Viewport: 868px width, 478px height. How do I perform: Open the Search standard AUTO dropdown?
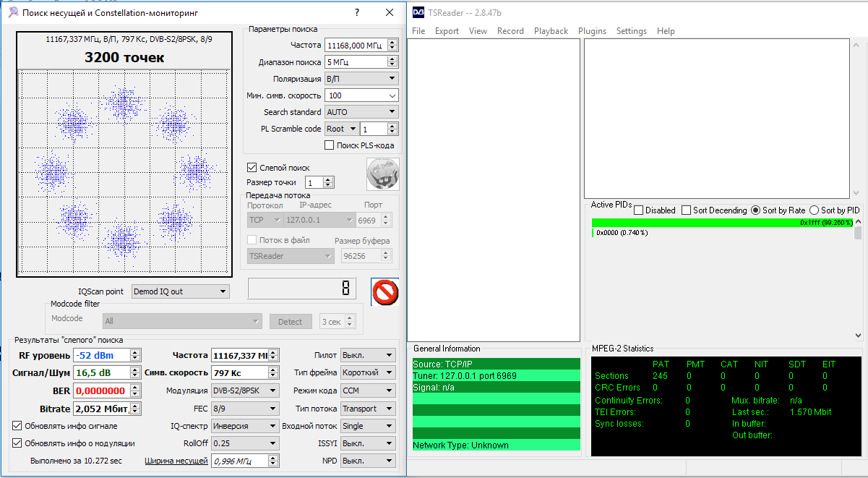tap(361, 112)
